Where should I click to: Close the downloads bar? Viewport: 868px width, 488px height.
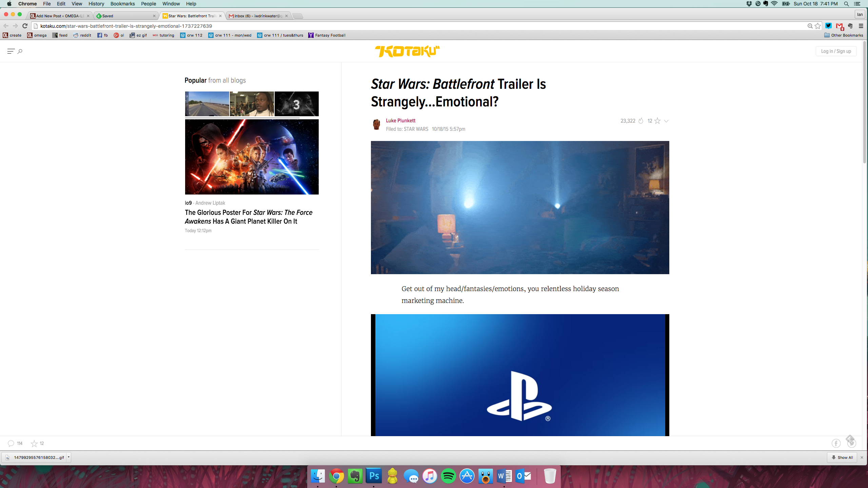tap(862, 457)
